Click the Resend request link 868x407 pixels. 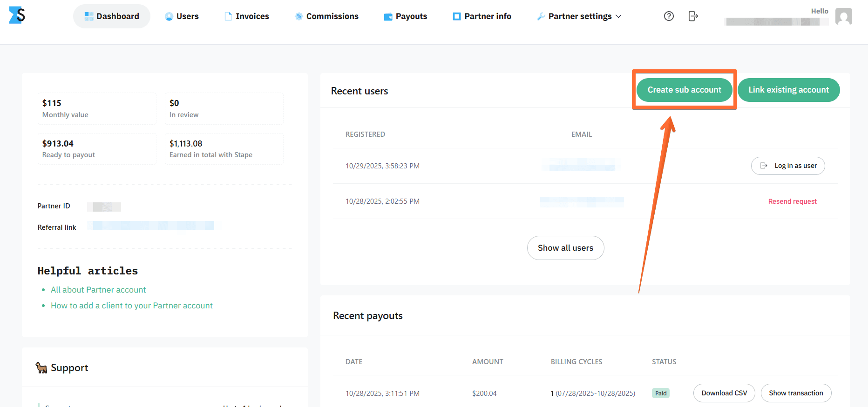click(793, 201)
